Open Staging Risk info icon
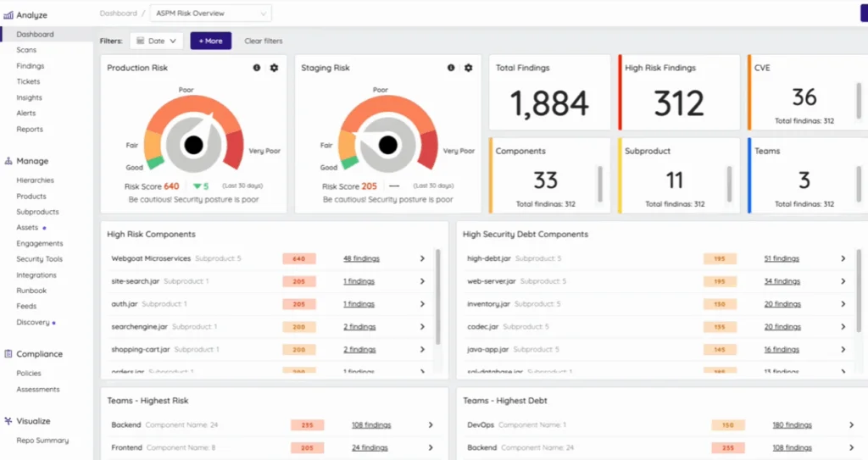The height and width of the screenshot is (460, 868). coord(451,68)
